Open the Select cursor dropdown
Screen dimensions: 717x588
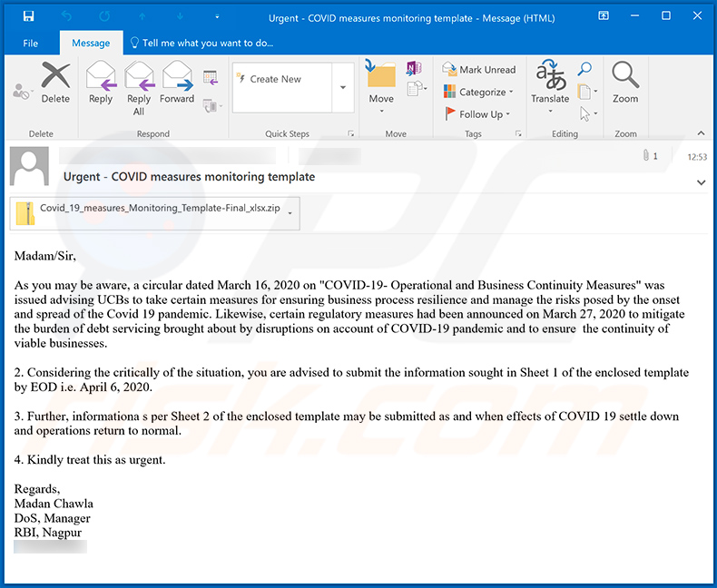[588, 113]
